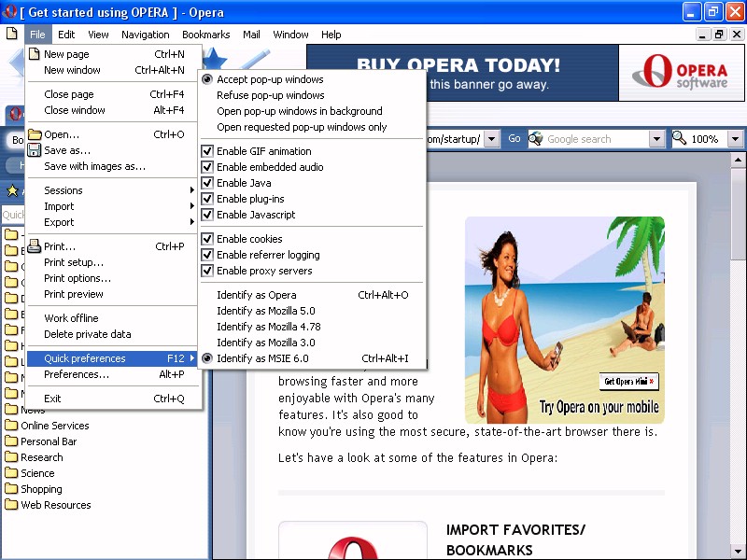Expand the Sessions submenu arrow
The image size is (747, 560).
point(192,190)
